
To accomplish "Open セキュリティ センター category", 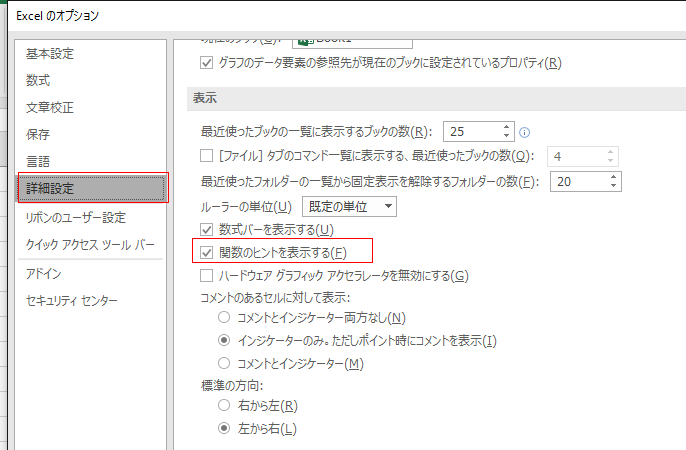I will coord(71,300).
